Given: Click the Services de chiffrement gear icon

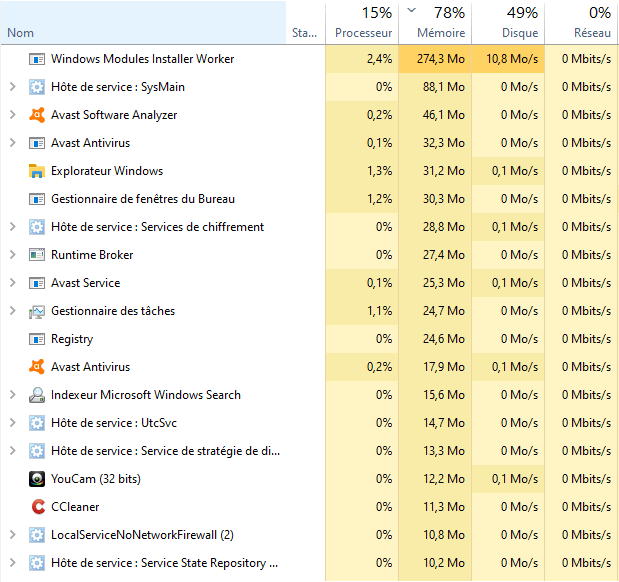Looking at the screenshot, I should tap(37, 227).
